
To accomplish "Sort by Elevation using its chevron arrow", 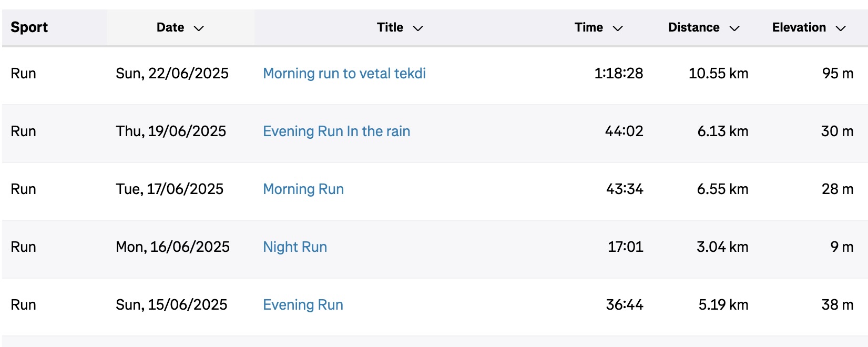I will point(841,28).
